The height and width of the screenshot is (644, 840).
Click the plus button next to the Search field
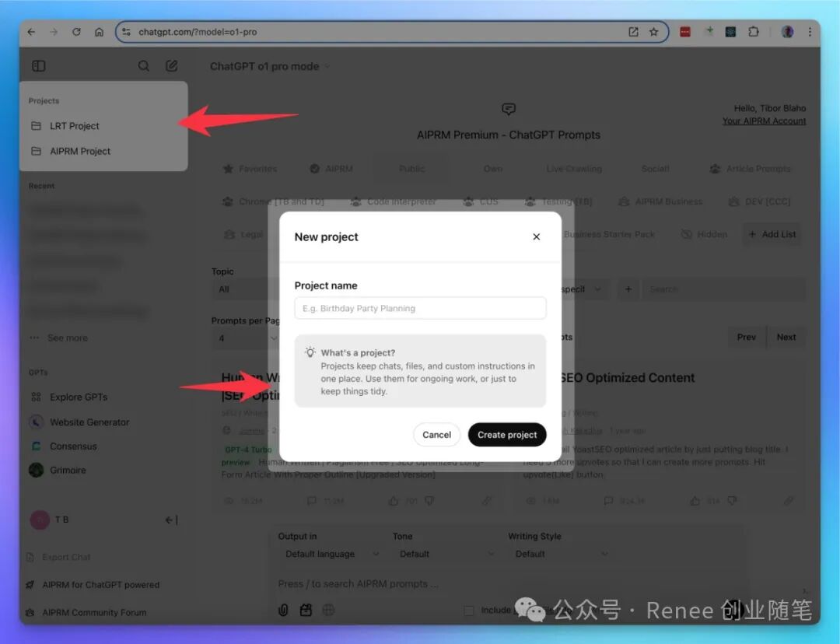click(628, 289)
